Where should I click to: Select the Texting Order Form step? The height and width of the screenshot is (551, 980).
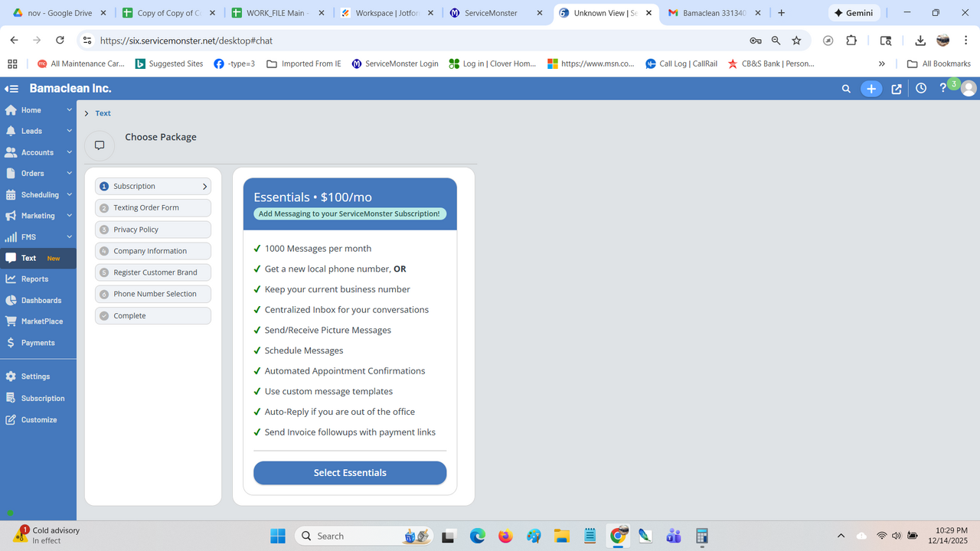[152, 207]
